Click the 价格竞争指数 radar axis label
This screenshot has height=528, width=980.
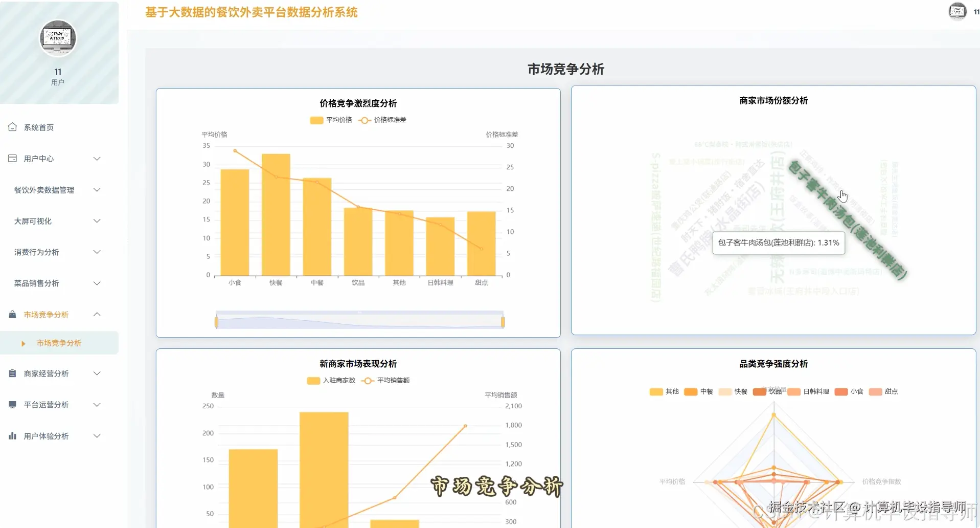pos(882,481)
